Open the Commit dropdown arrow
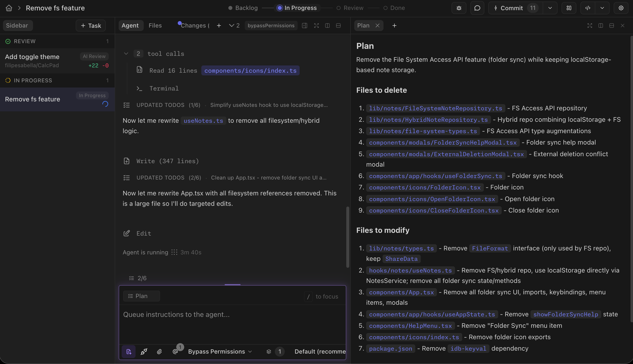This screenshot has width=633, height=364. 550,8
